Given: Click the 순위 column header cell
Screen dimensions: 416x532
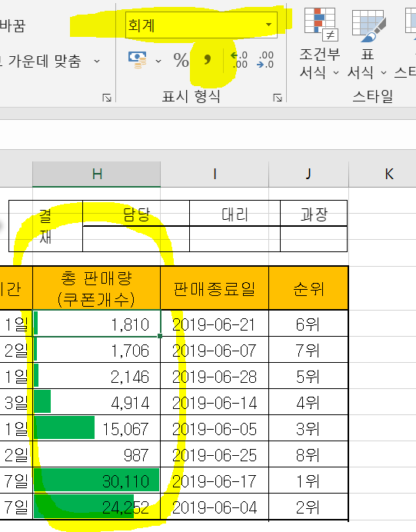Looking at the screenshot, I should point(308,288).
